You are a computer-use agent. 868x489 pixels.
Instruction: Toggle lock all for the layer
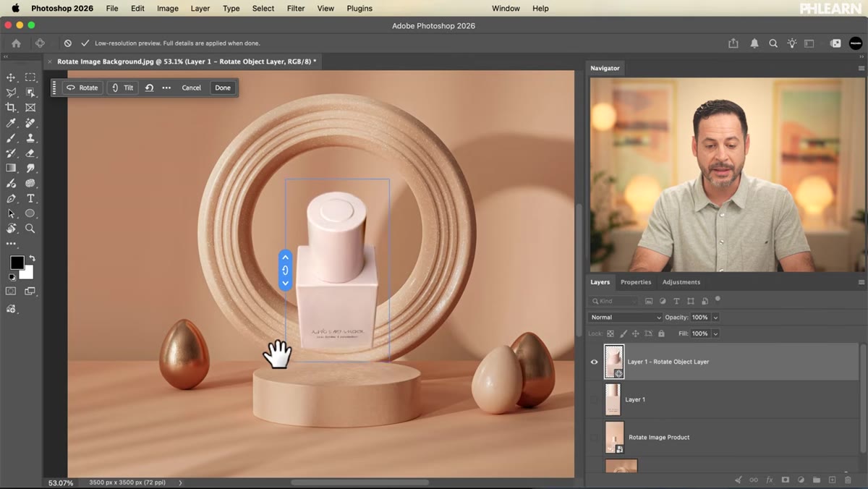[661, 333]
